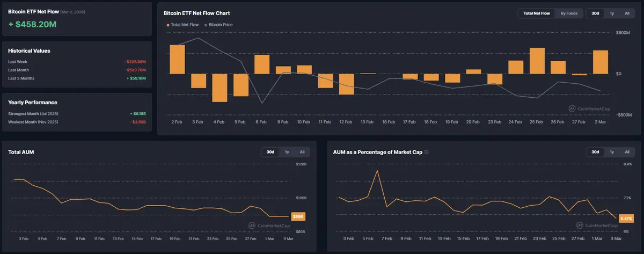
Task: Click the 6.47% current value label
Action: 626,219
